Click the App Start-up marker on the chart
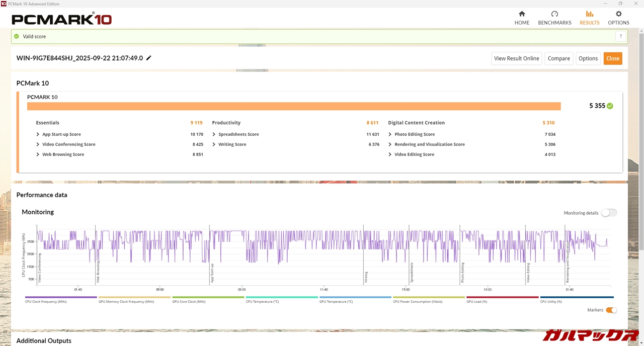The image size is (644, 346). pyautogui.click(x=212, y=273)
